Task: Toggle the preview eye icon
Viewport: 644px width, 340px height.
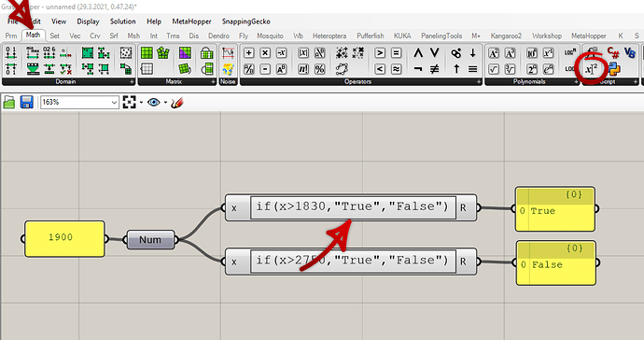Action: pyautogui.click(x=154, y=102)
